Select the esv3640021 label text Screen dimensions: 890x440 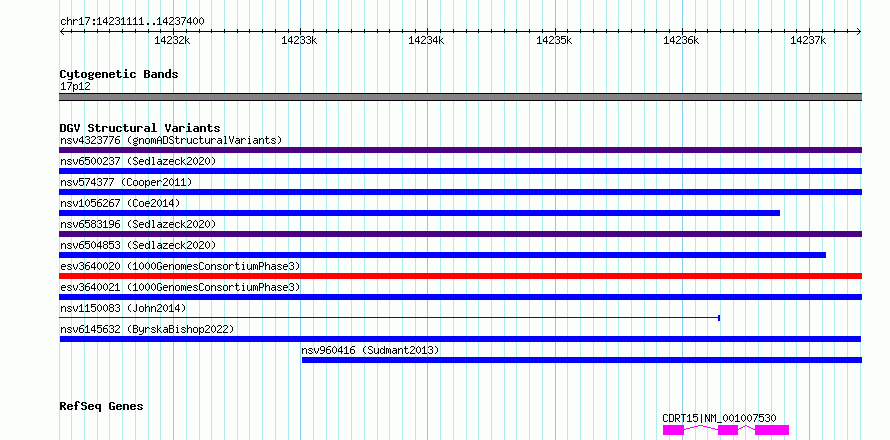(x=180, y=287)
